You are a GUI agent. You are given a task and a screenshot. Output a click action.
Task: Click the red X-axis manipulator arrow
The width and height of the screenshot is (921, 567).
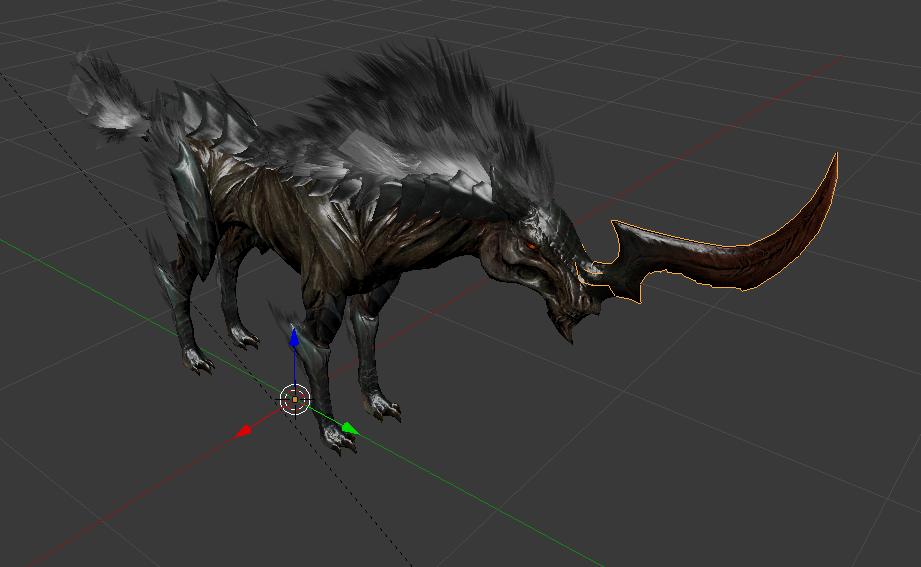click(x=243, y=432)
